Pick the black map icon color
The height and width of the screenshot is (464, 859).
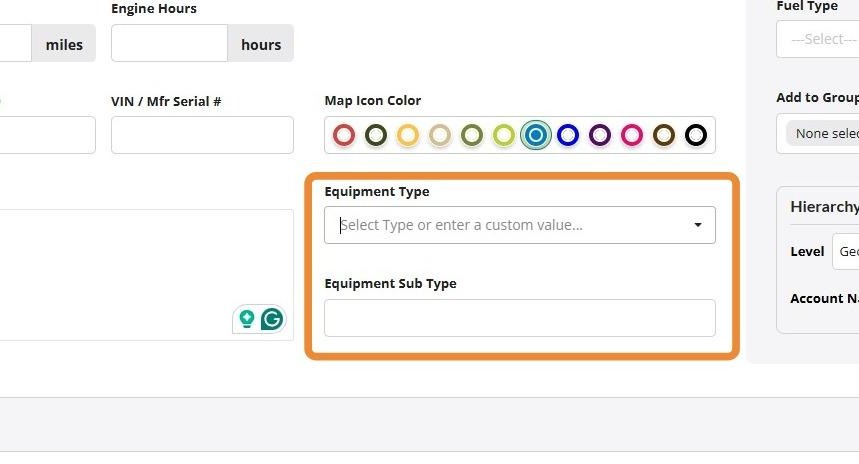pos(696,135)
